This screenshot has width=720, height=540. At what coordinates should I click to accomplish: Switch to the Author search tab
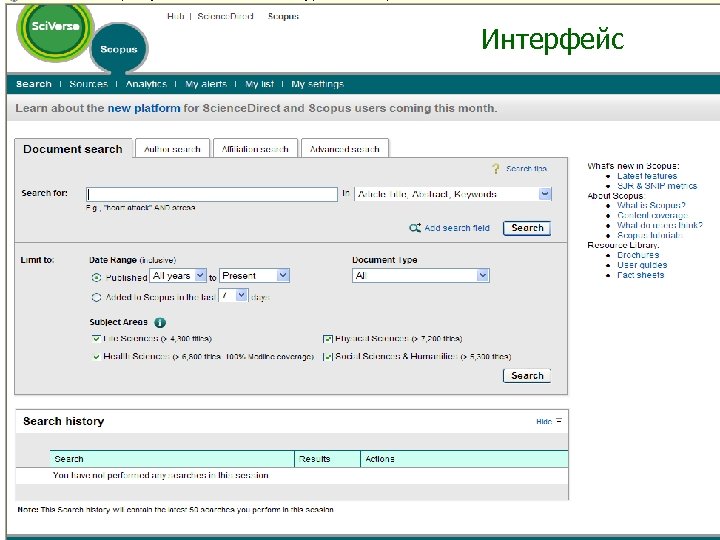(x=172, y=149)
